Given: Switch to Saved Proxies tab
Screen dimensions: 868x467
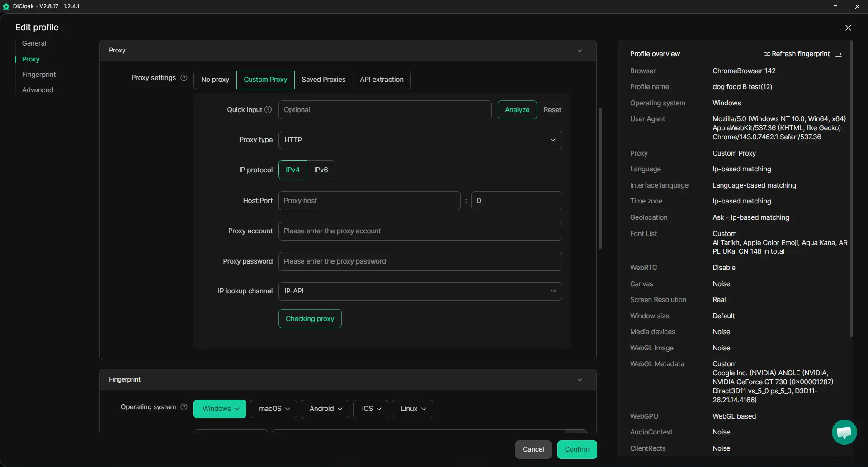Looking at the screenshot, I should tap(323, 80).
